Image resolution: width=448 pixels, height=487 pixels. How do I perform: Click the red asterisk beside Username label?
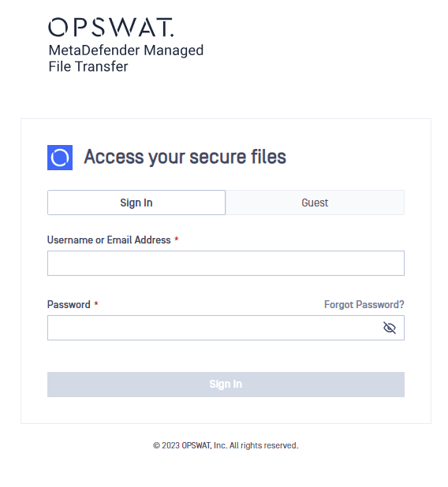[176, 239]
